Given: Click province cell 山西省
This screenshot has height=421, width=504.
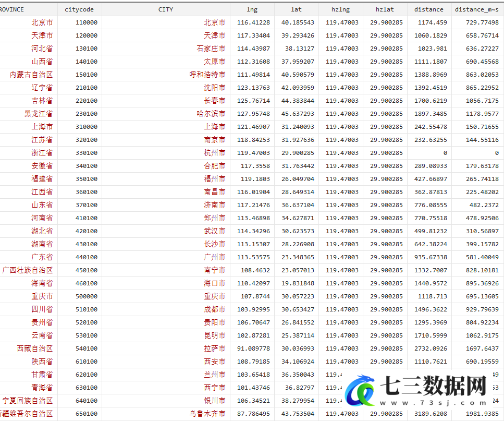Looking at the screenshot, I should tap(42, 62).
